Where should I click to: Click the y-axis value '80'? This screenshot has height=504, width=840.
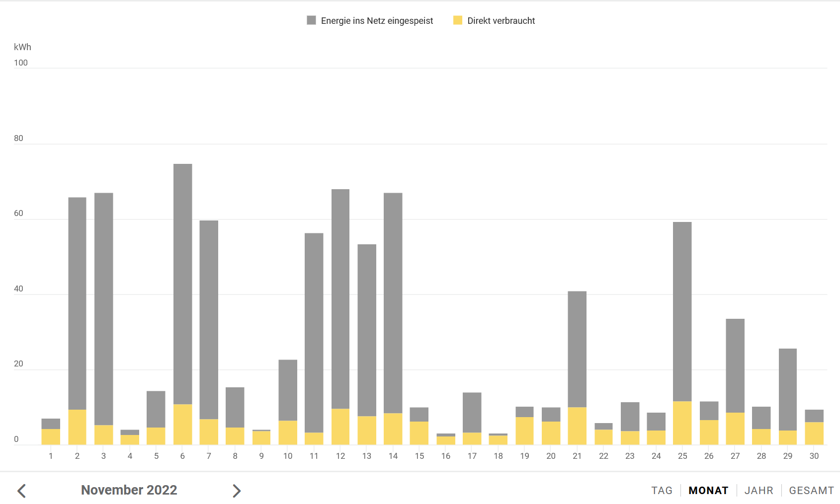click(18, 138)
